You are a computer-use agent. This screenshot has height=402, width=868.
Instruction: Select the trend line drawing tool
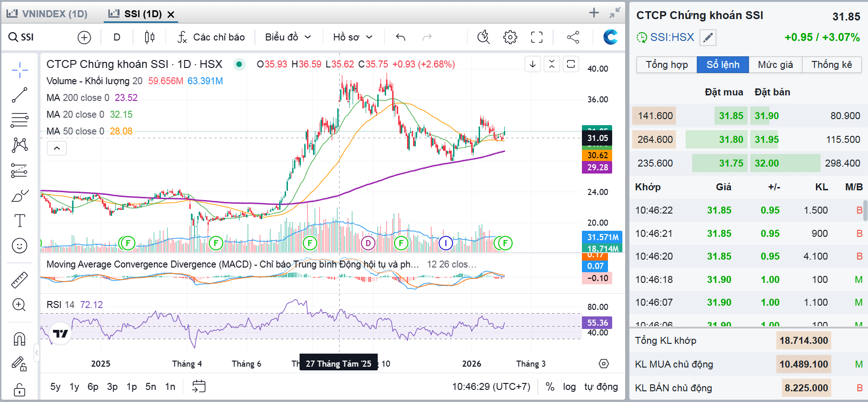tap(20, 95)
